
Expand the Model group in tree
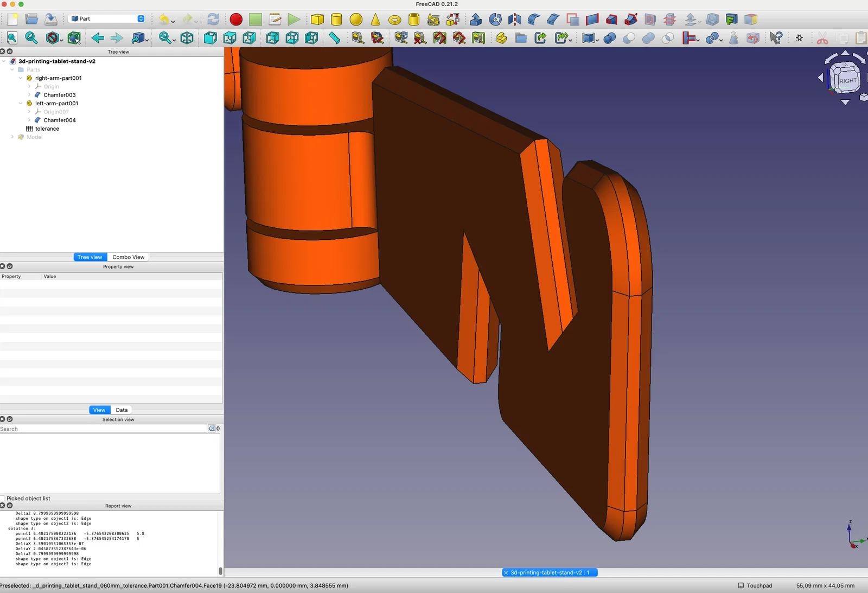12,137
